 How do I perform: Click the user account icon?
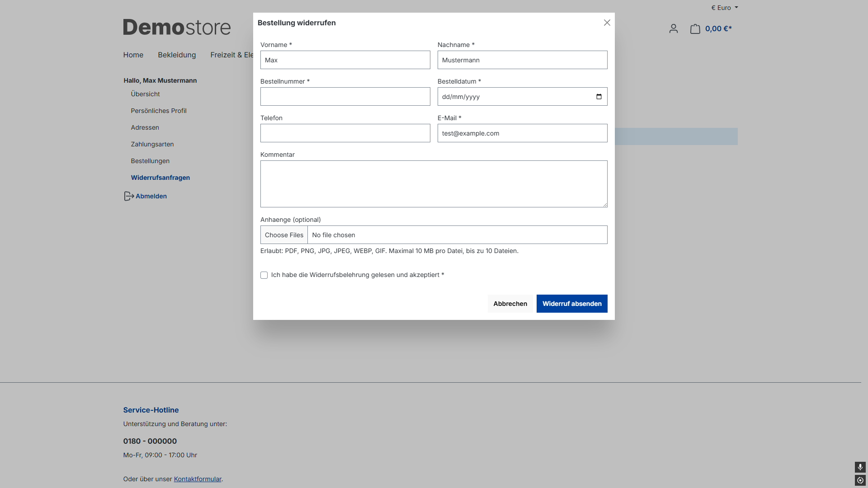click(673, 29)
